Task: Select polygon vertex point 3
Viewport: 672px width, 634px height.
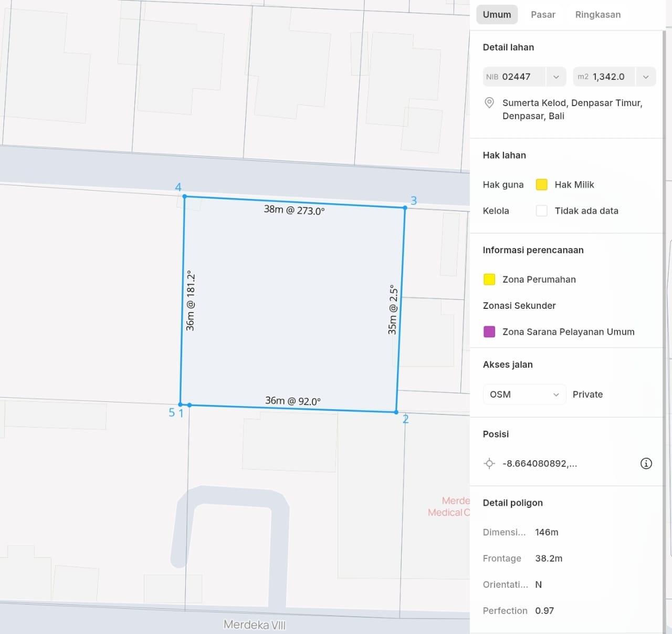Action: coord(405,208)
